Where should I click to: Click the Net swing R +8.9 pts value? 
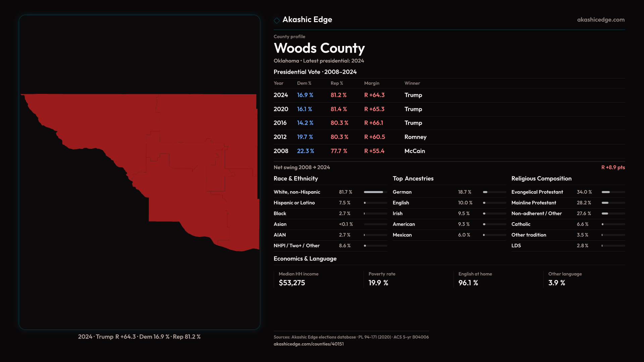pos(613,167)
